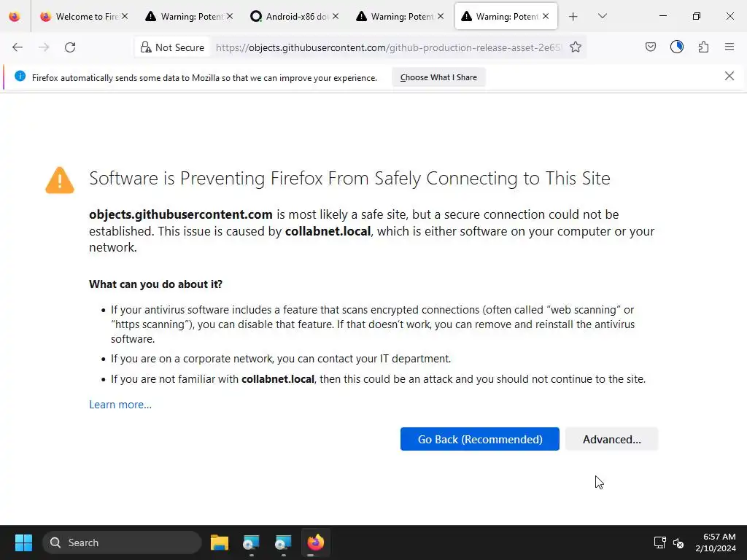The width and height of the screenshot is (747, 560).
Task: Click the Choose What I Share button
Action: (x=438, y=77)
